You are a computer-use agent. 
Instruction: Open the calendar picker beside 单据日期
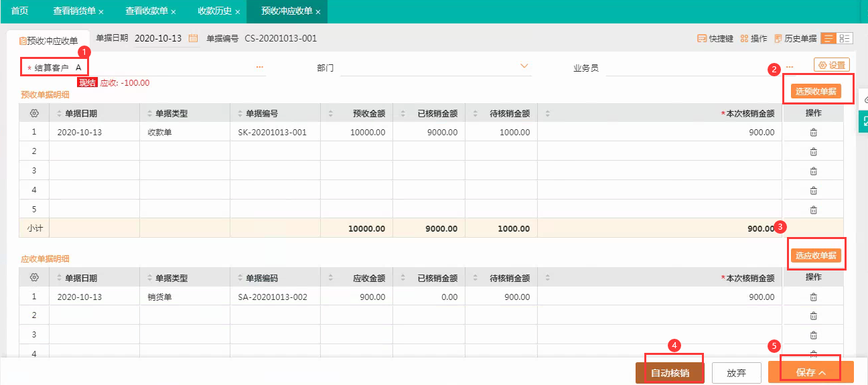pyautogui.click(x=193, y=39)
